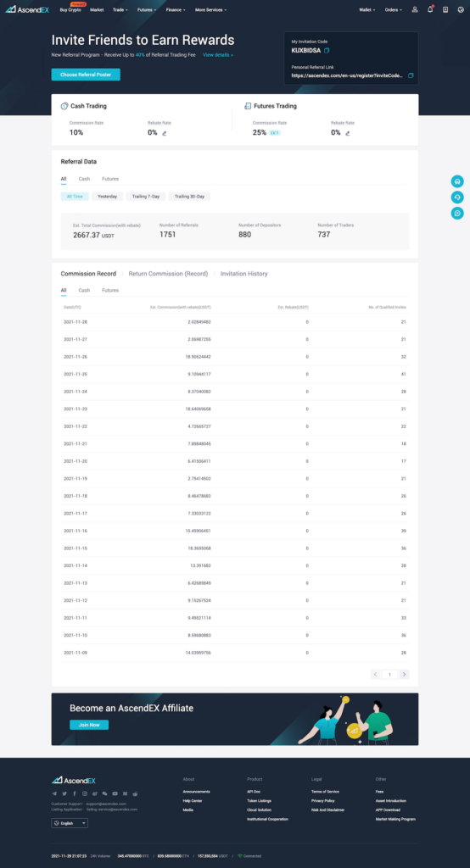Click the APP Download footer link
The width and height of the screenshot is (470, 868).
click(388, 810)
